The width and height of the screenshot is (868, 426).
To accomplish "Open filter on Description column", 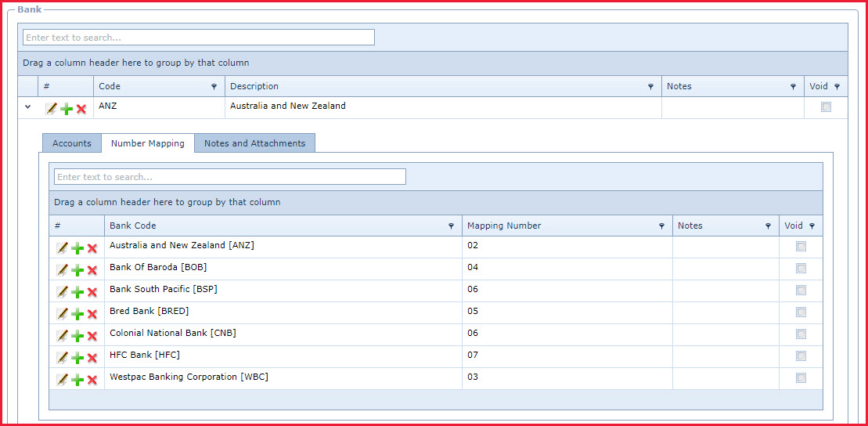I will tap(650, 87).
